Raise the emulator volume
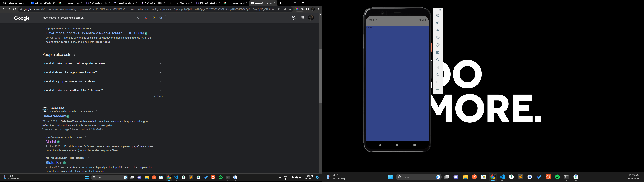This screenshot has height=182, width=644. coord(438,23)
